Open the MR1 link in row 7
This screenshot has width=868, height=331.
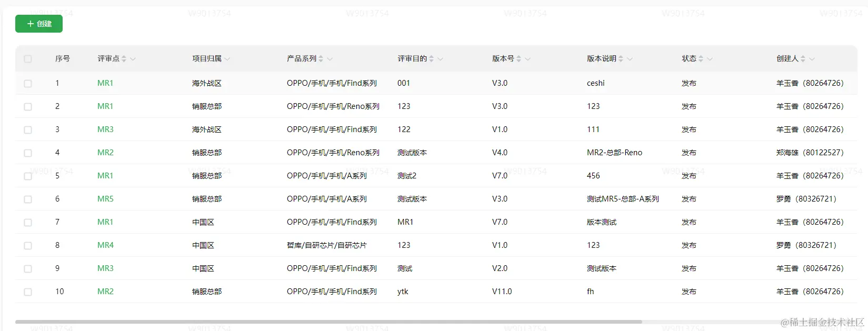pyautogui.click(x=105, y=222)
